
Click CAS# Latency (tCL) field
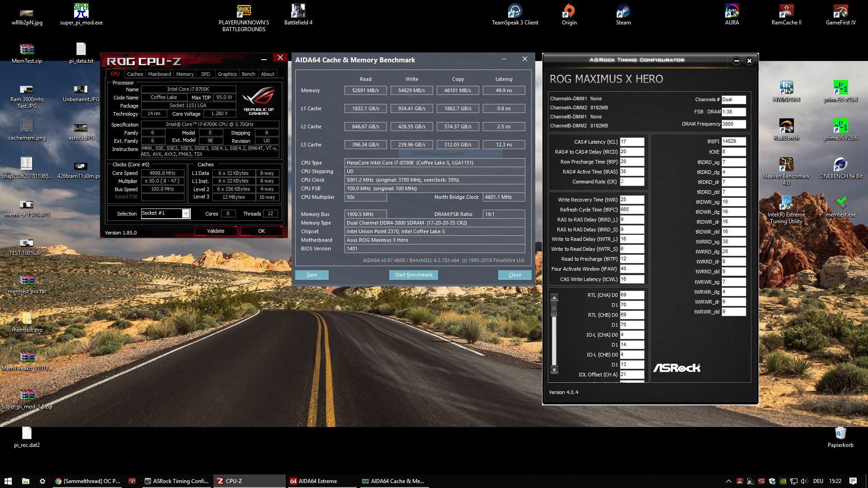632,142
